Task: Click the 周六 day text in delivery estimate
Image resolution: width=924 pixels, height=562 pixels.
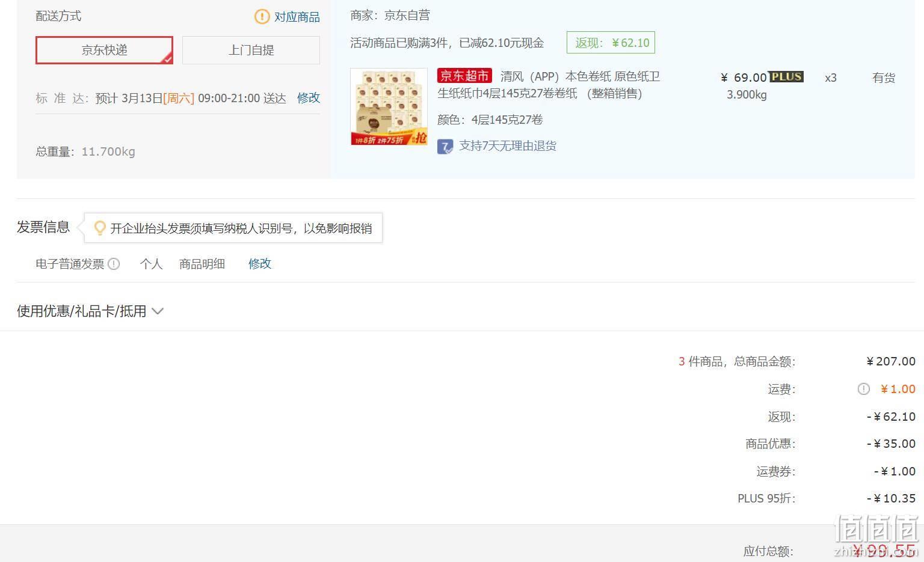Action: (179, 98)
